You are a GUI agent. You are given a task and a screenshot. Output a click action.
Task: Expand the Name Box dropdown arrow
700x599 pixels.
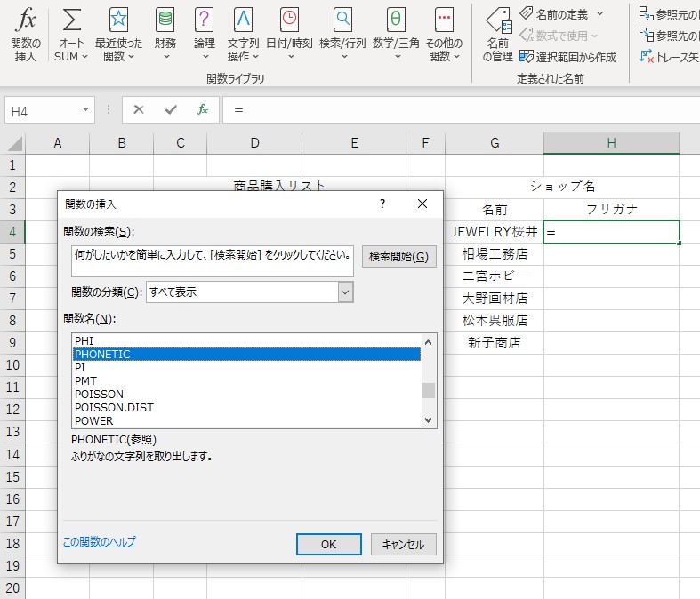(x=86, y=110)
